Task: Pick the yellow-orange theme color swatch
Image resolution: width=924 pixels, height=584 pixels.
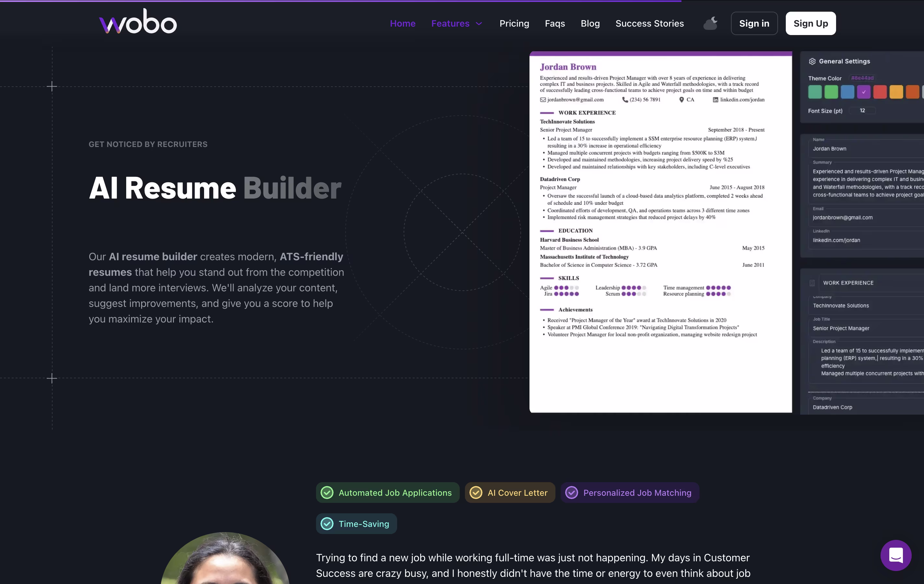Action: point(896,92)
